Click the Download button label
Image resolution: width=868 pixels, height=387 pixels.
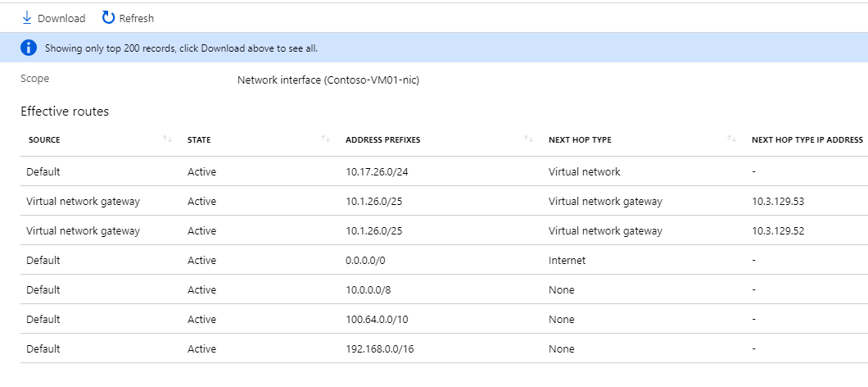pos(61,18)
